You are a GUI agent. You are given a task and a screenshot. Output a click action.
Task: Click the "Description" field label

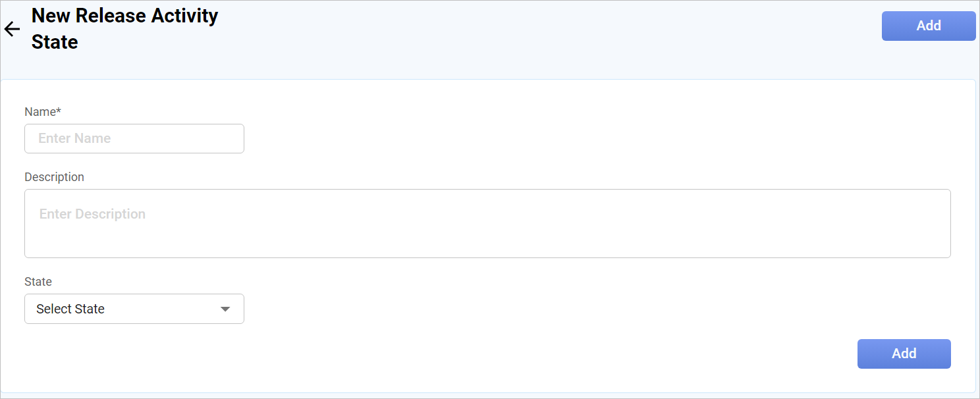(54, 177)
